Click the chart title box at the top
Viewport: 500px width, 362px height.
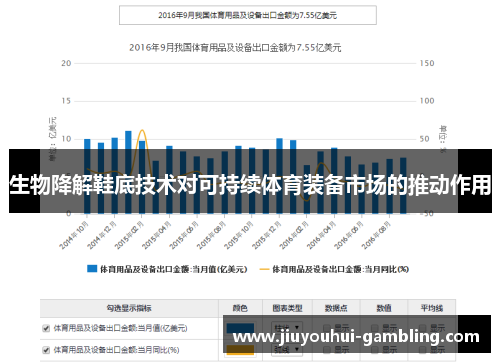pyautogui.click(x=248, y=15)
